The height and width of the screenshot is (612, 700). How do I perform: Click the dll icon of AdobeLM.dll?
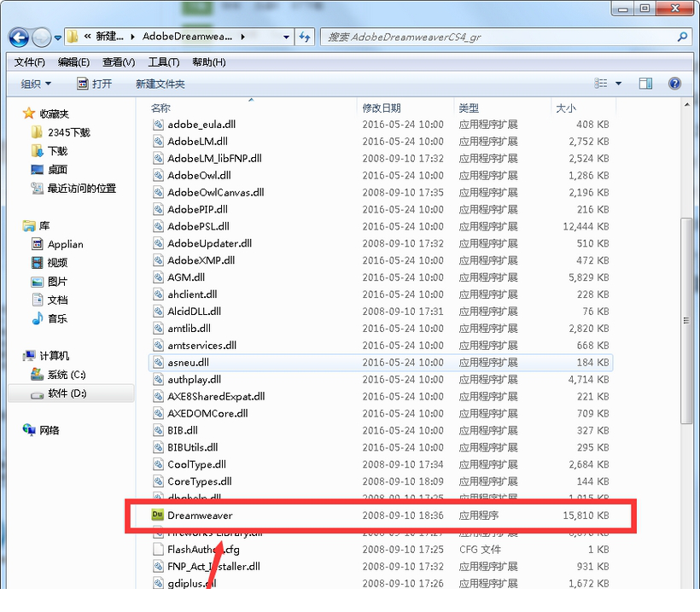tap(158, 142)
